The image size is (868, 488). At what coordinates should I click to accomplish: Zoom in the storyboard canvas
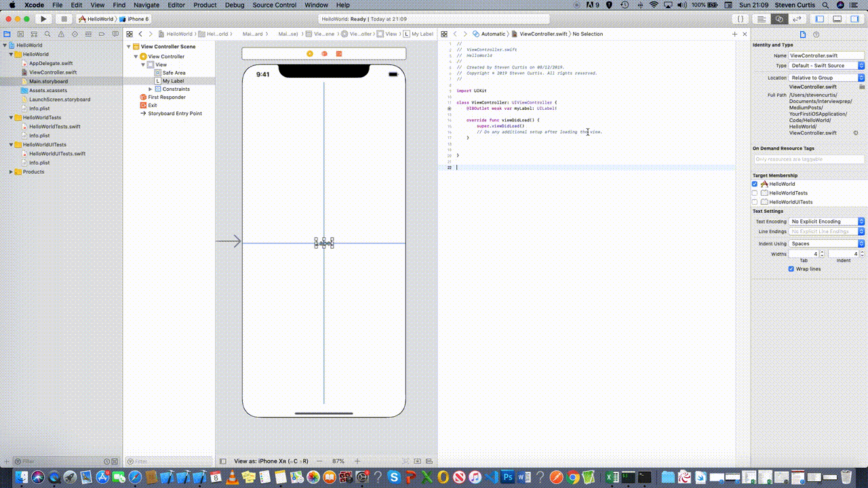(357, 461)
